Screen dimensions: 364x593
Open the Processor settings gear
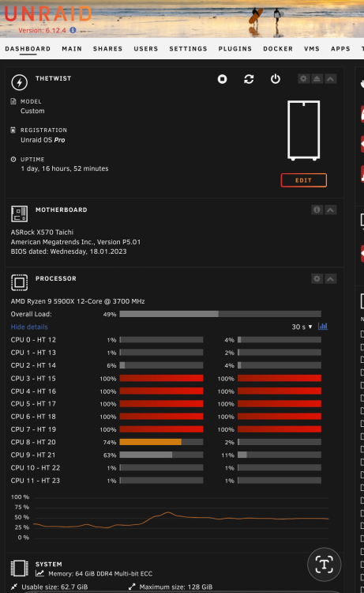tap(317, 279)
